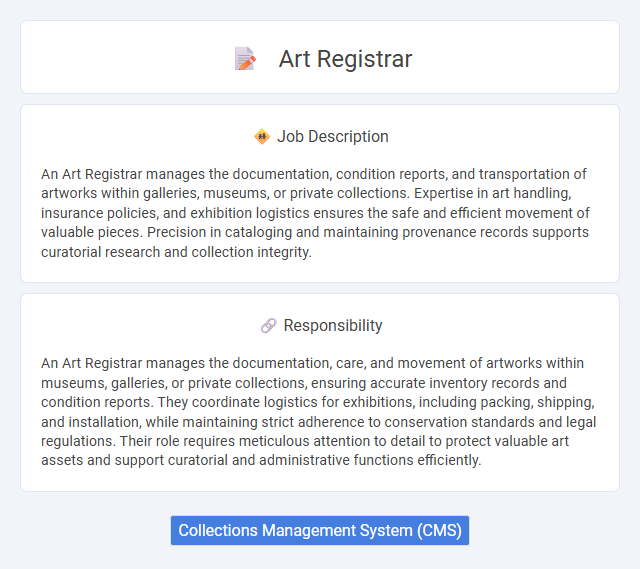Click the orange diamond icon next to Job Description
640x569 pixels.
262,136
